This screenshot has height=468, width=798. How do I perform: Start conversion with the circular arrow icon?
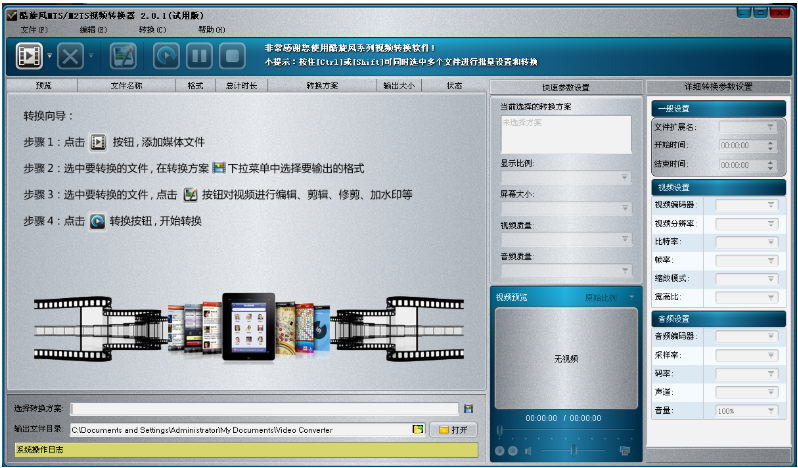tap(166, 55)
